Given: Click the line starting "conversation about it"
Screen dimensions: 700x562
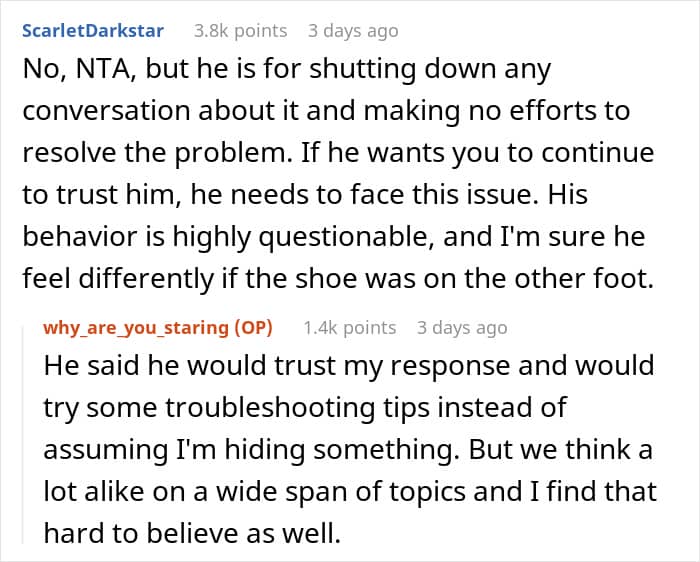Looking at the screenshot, I should coord(325,113).
